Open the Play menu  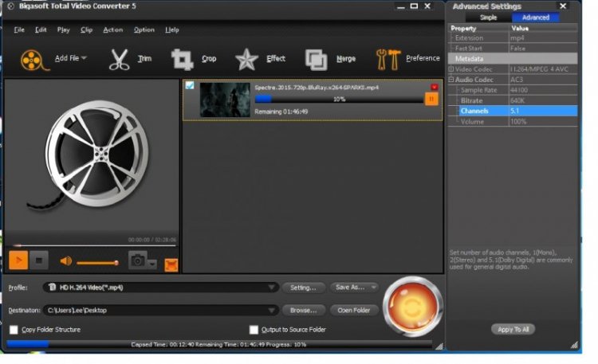(x=63, y=29)
